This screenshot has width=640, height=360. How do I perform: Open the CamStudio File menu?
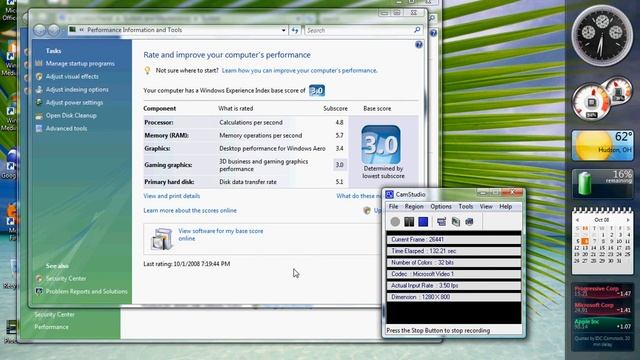pyautogui.click(x=393, y=207)
